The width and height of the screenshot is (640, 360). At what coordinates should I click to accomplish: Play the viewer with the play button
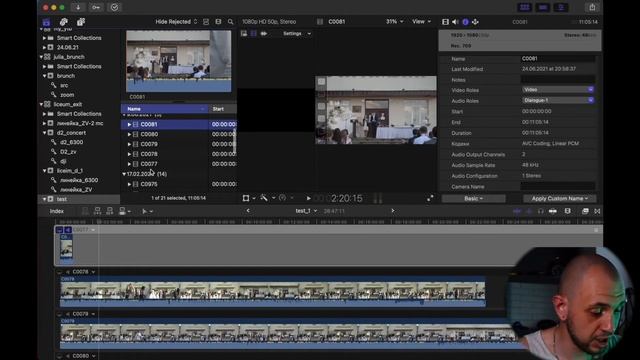[309, 198]
